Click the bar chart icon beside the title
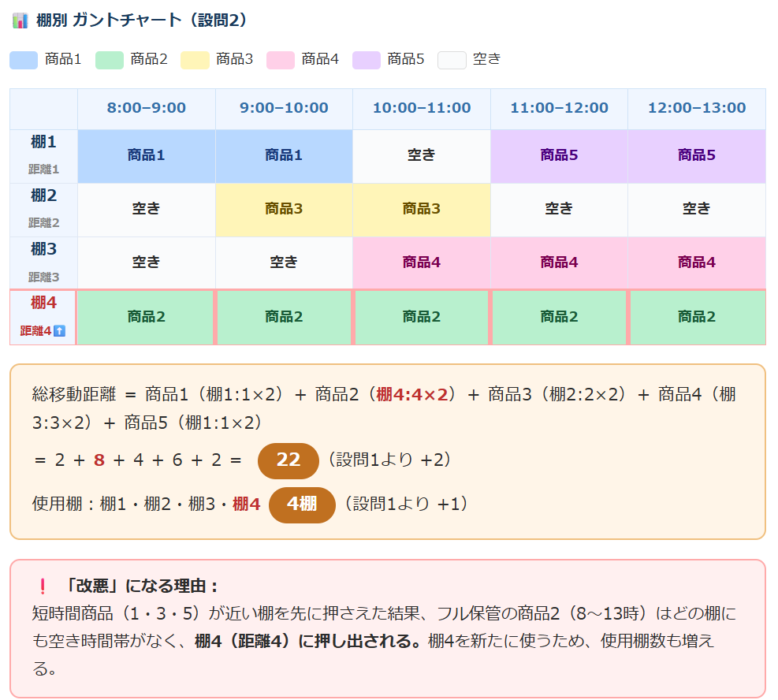Viewport: 778px width, 700px height. coord(20,21)
